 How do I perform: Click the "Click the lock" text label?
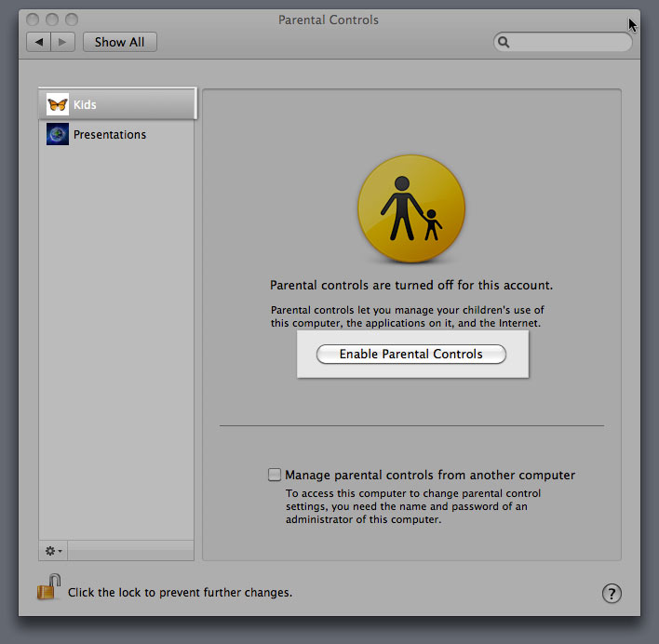click(x=180, y=592)
